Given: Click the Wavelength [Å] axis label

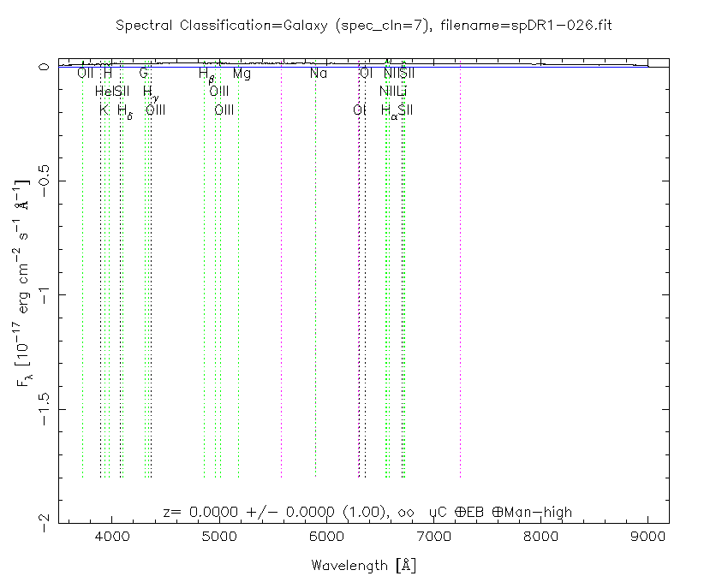Looking at the screenshot, I should point(363,566).
